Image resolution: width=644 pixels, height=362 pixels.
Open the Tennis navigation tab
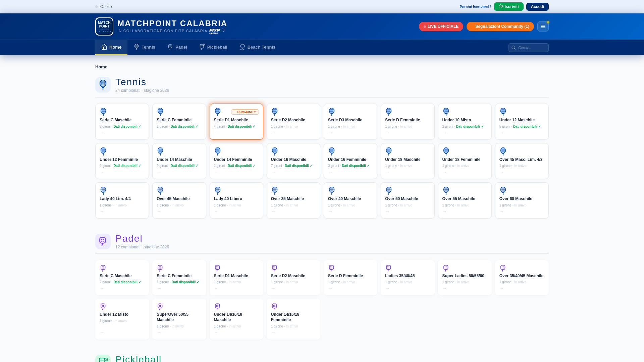point(145,47)
